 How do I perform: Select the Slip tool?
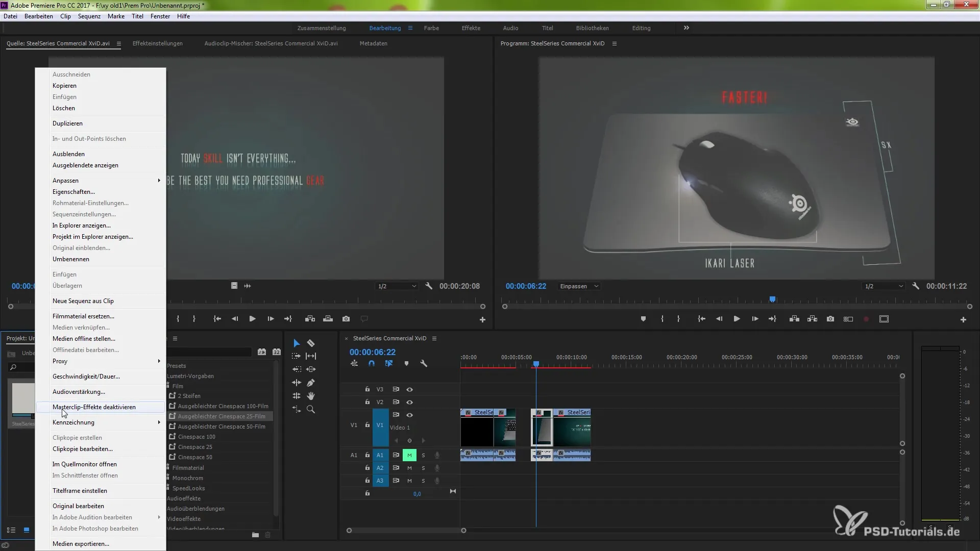pyautogui.click(x=311, y=356)
